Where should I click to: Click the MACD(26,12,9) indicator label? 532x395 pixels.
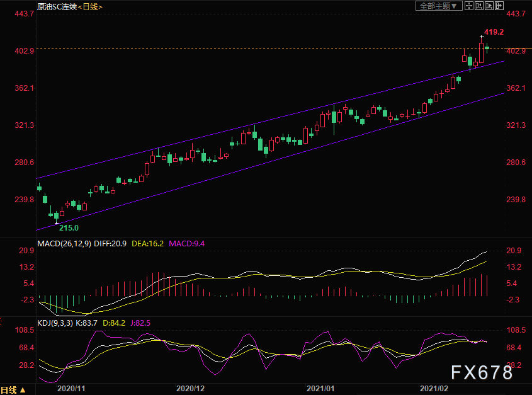(64, 243)
